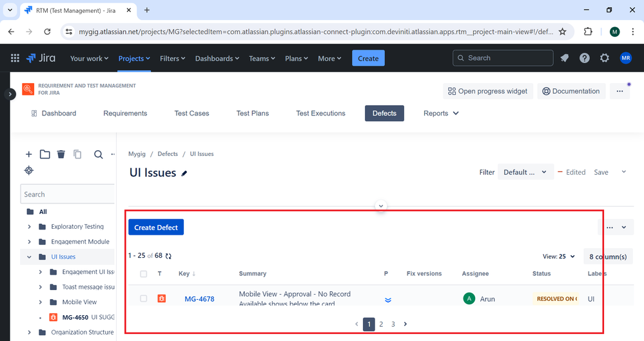Go to Jira home via logo

click(41, 59)
